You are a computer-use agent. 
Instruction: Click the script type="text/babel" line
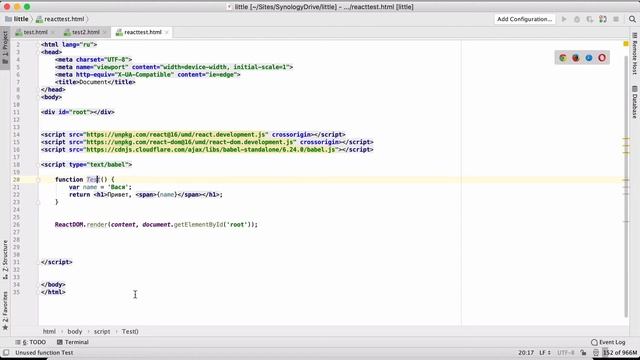(x=86, y=164)
